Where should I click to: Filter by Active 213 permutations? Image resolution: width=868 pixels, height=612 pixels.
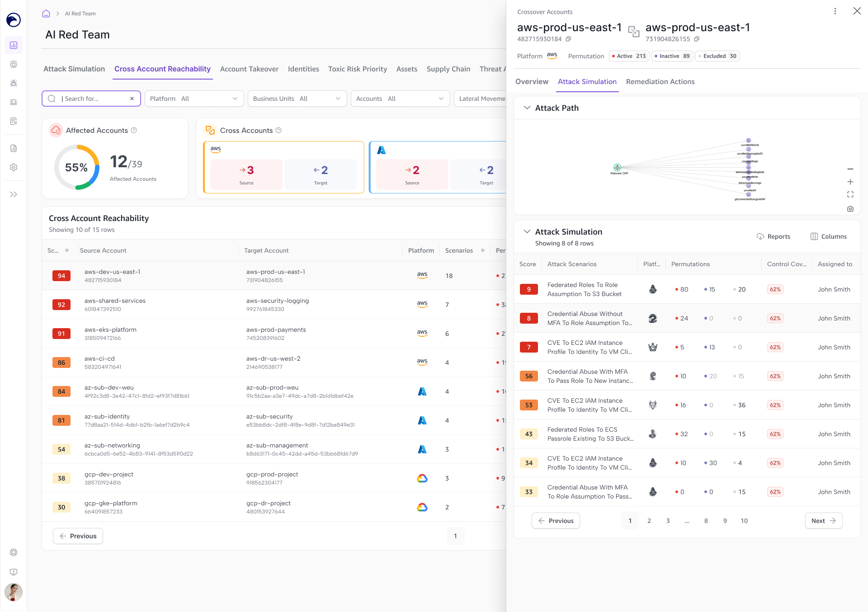click(x=629, y=56)
